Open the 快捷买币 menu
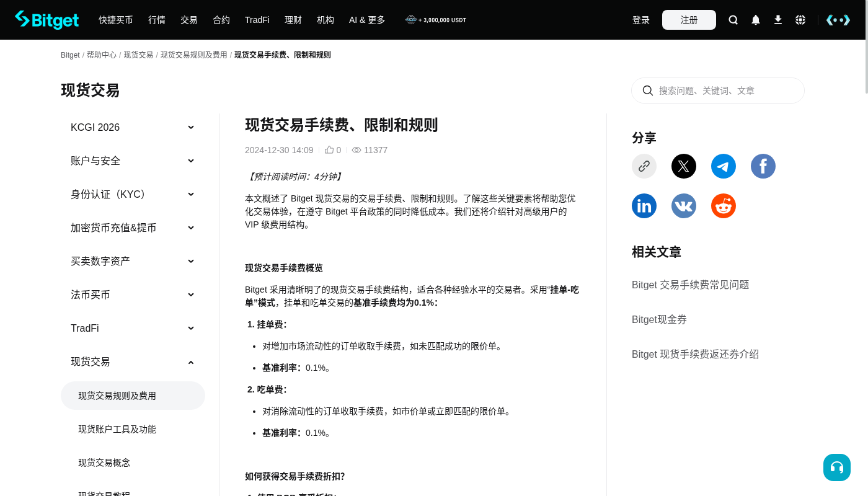Image resolution: width=868 pixels, height=496 pixels. (x=116, y=20)
